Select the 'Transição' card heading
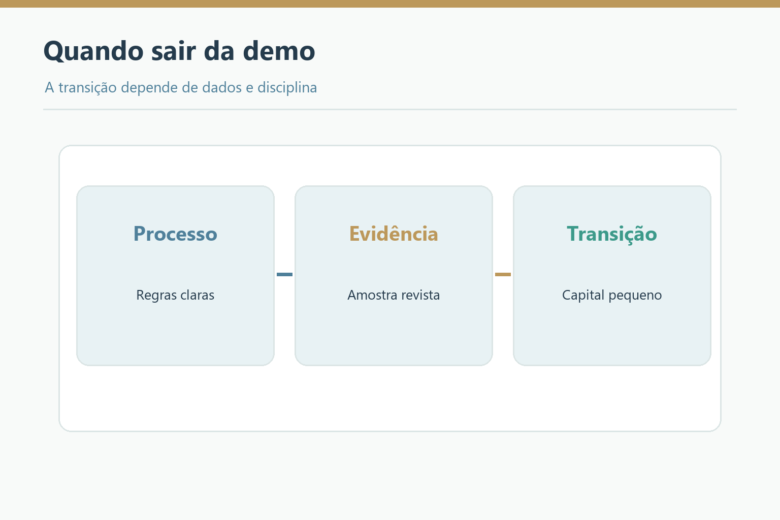Viewport: 780px width, 520px height. click(612, 234)
